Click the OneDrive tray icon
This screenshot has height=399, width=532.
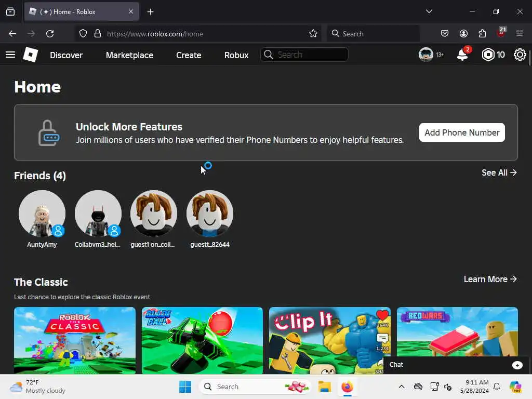(418, 387)
